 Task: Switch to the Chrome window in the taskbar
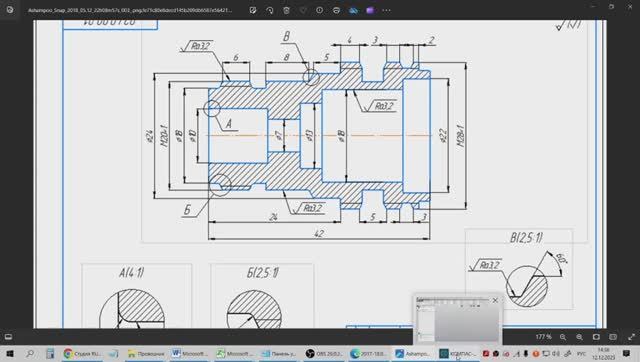[83, 353]
